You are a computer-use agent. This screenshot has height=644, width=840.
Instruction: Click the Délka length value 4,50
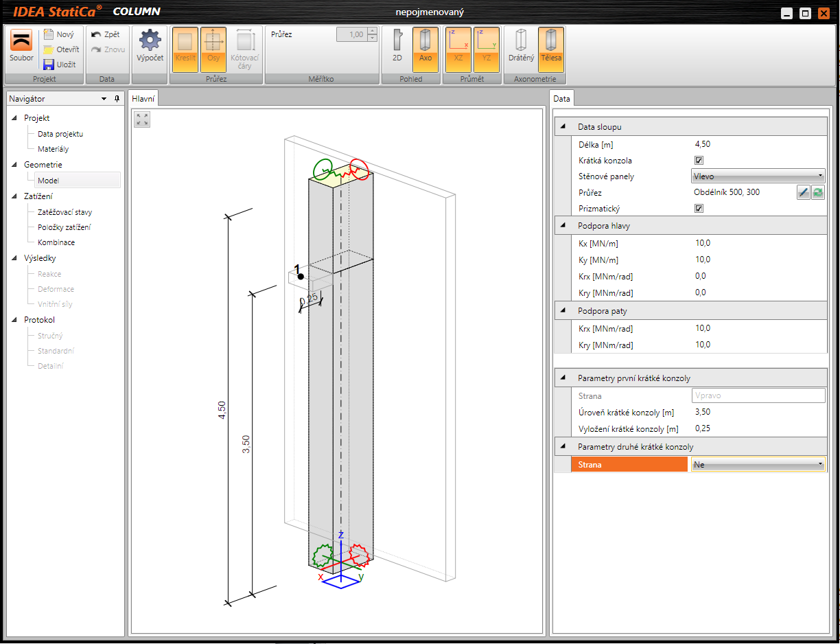pos(703,144)
